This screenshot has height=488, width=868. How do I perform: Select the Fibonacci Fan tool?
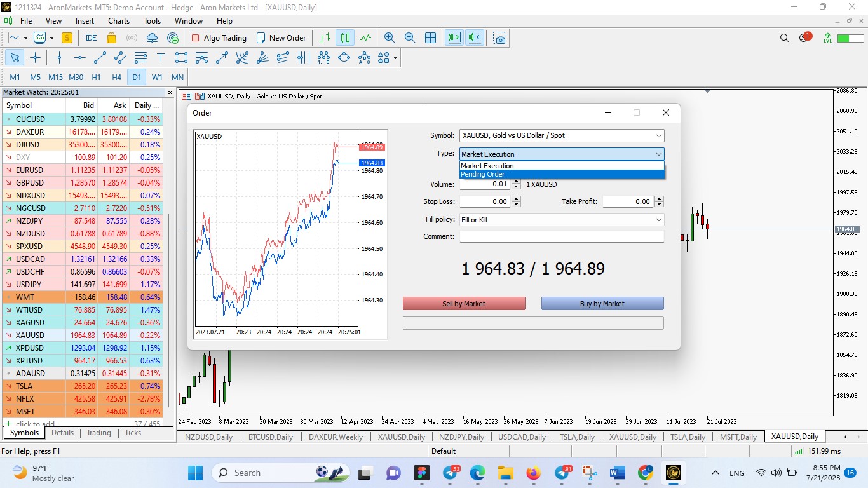point(262,58)
